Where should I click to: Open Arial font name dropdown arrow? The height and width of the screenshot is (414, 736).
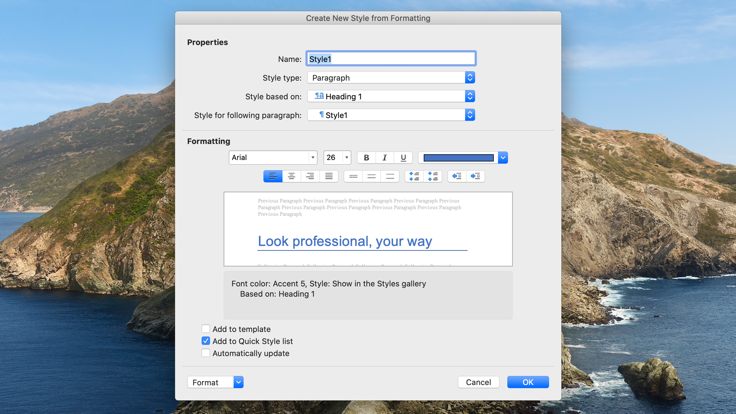[x=313, y=158]
